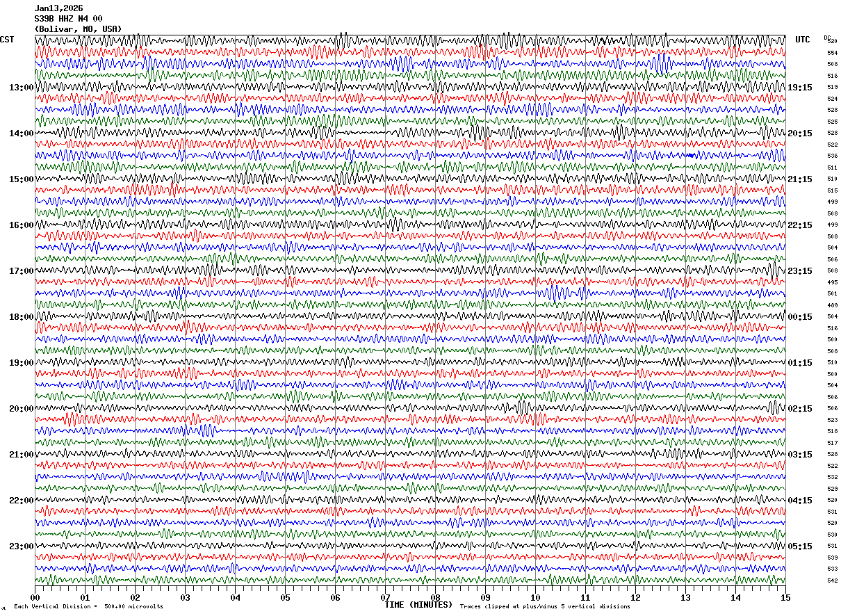Click the DC offset value 529
Viewport: 841px width, 616px height.
832,489
